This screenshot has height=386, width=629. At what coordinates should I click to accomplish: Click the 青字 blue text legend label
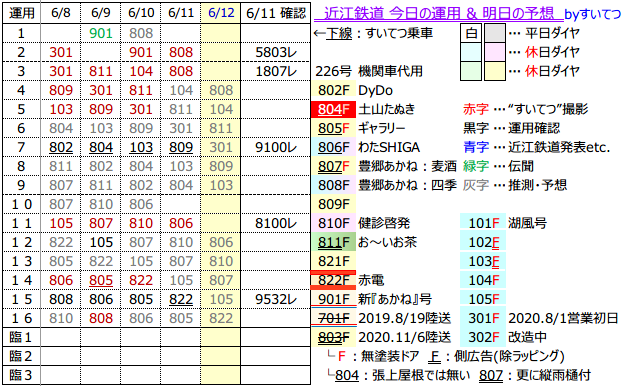(x=476, y=147)
